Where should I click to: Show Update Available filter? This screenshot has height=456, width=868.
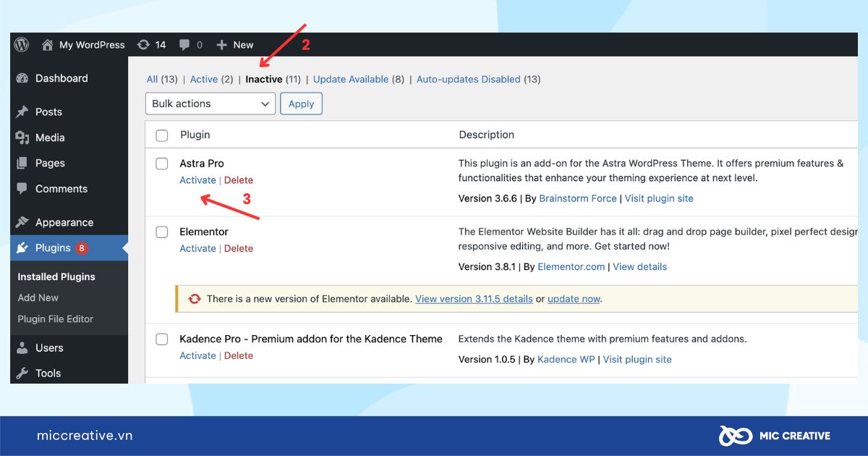351,79
